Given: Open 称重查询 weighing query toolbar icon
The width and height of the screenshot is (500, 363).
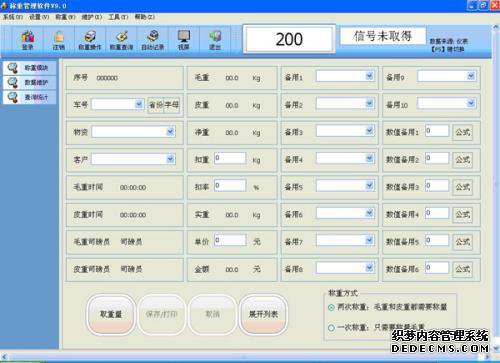Looking at the screenshot, I should tap(121, 40).
